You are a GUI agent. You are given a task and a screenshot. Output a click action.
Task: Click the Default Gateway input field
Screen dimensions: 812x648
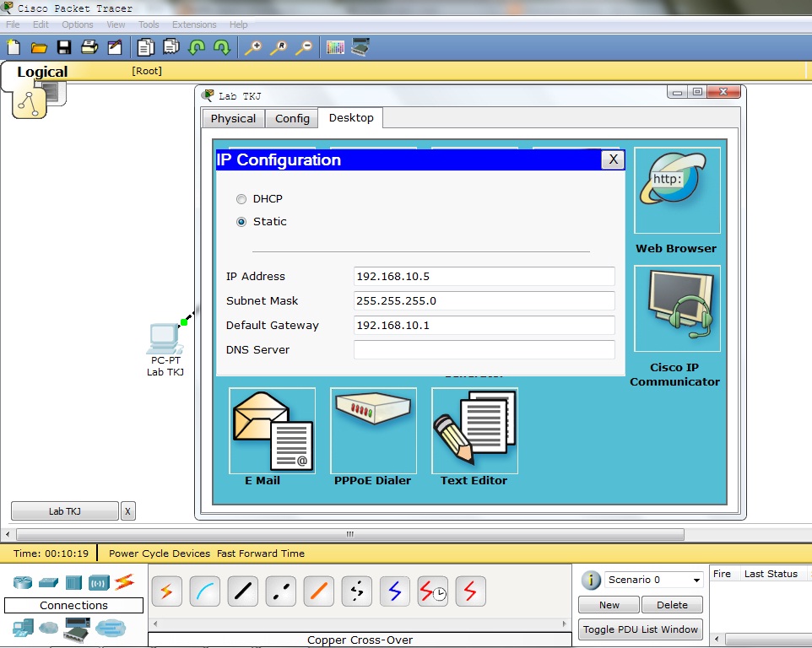point(484,325)
